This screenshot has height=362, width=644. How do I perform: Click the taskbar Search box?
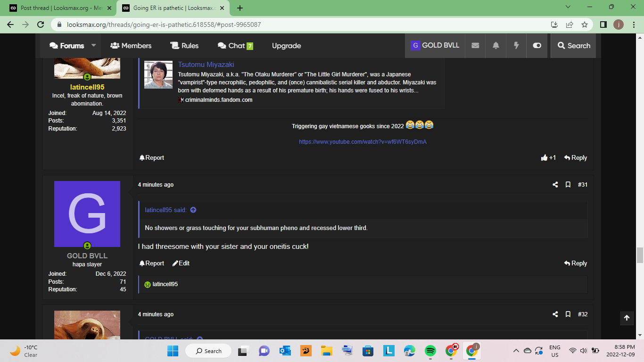208,351
